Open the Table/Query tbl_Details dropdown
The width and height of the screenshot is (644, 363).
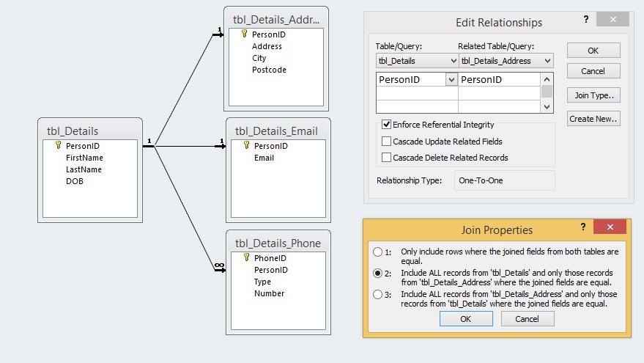417,61
